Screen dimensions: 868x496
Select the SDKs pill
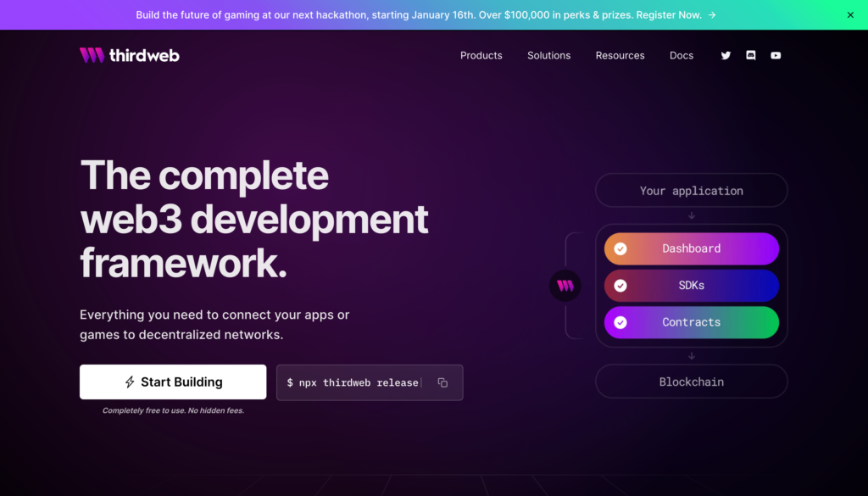pyautogui.click(x=692, y=286)
